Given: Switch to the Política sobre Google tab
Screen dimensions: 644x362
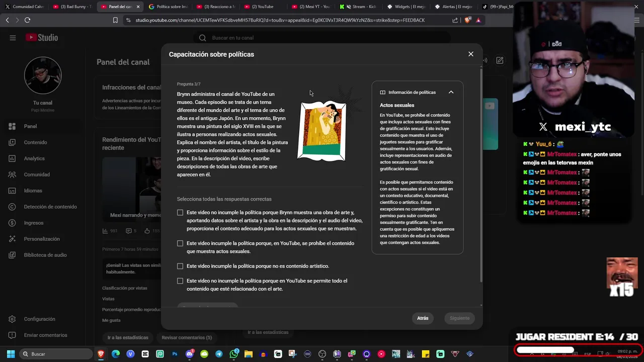Looking at the screenshot, I should (x=168, y=7).
